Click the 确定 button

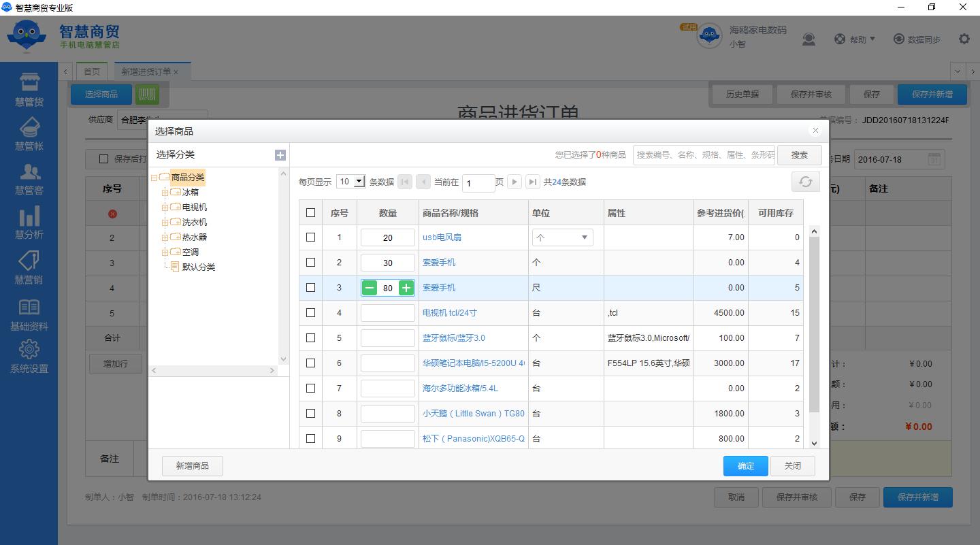[x=745, y=466]
